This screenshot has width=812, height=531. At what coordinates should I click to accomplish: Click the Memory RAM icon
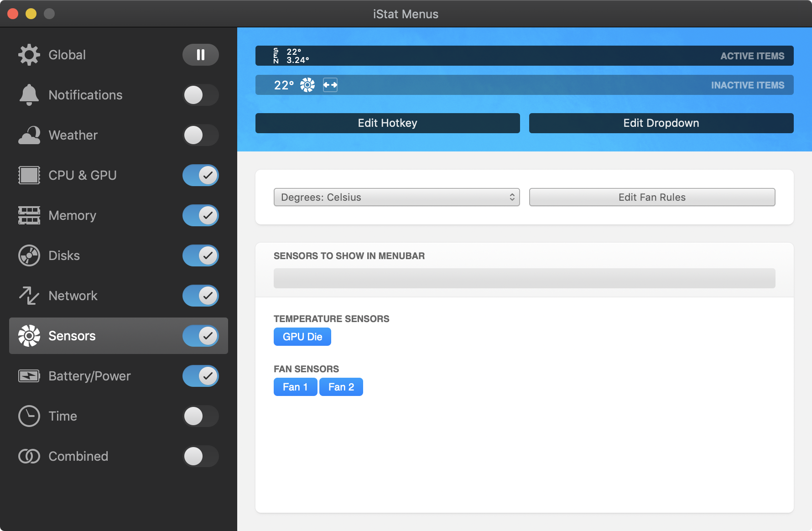pos(29,215)
